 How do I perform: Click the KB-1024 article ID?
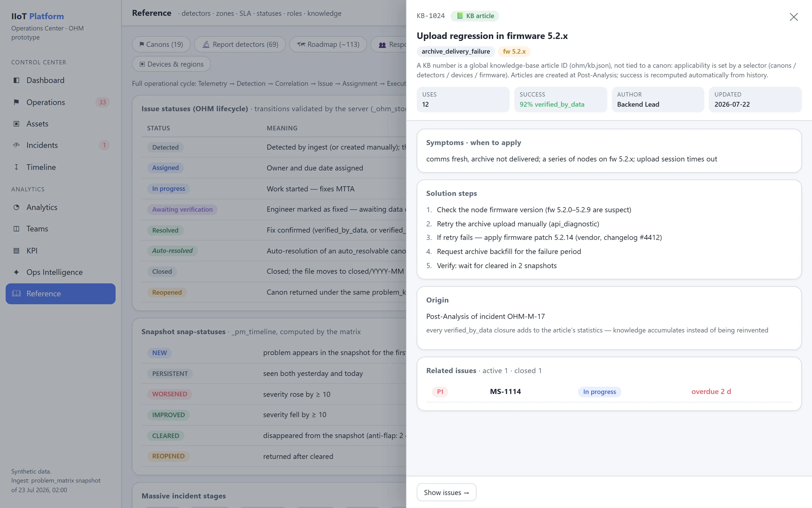(x=431, y=16)
